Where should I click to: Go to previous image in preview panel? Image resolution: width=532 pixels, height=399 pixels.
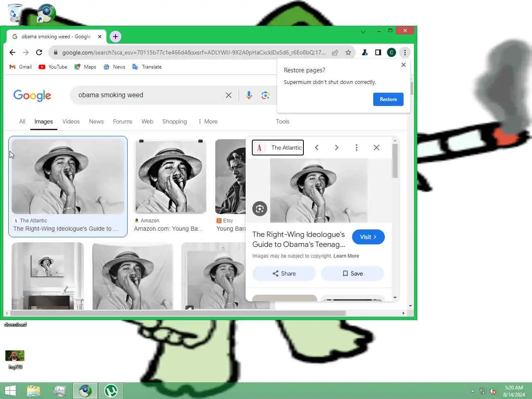[x=317, y=148]
